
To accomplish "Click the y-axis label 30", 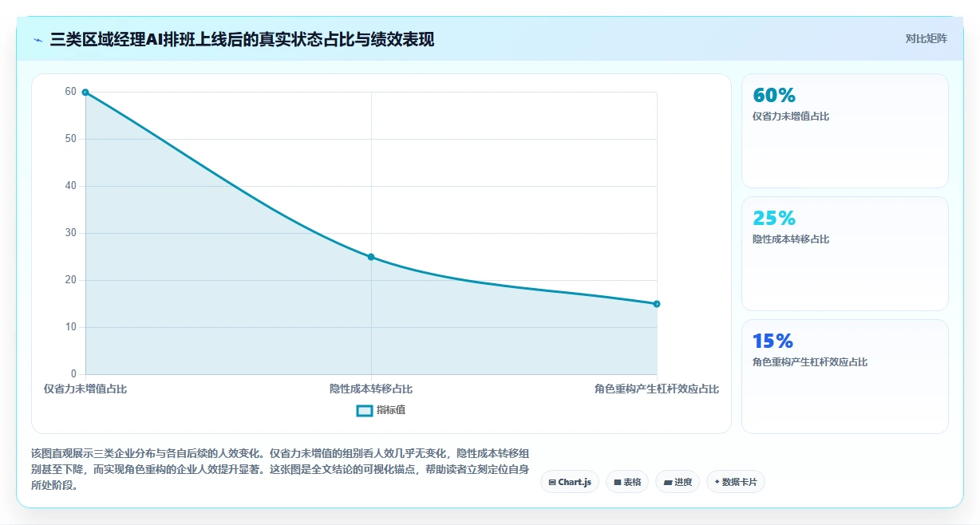I will click(x=71, y=233).
